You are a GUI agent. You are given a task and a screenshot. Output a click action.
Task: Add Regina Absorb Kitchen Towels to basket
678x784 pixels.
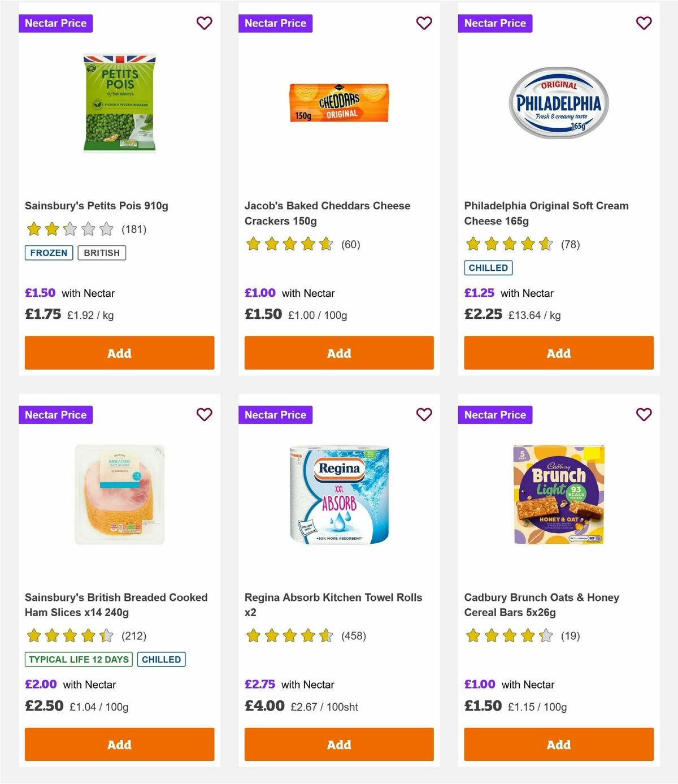(338, 744)
